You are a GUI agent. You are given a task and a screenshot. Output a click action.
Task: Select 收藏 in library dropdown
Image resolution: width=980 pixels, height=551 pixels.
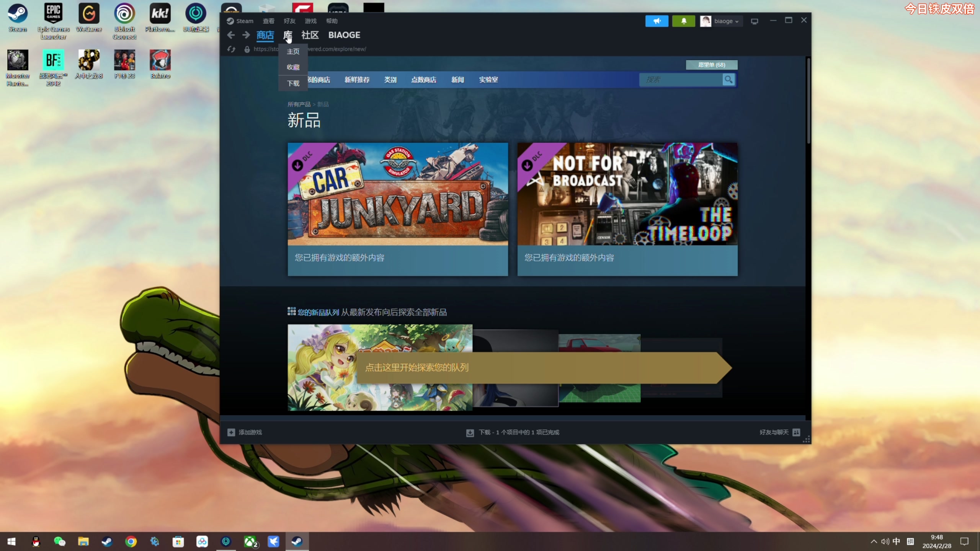(x=293, y=67)
